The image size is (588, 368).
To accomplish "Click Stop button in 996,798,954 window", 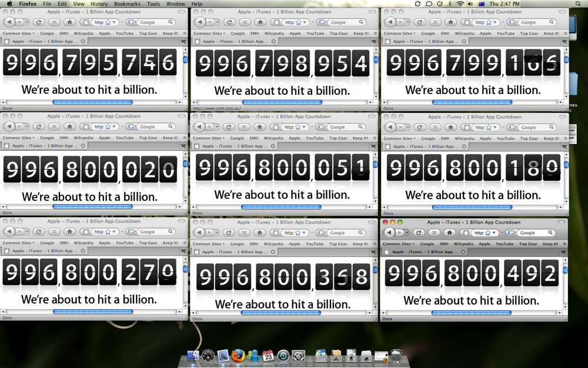I will (245, 22).
